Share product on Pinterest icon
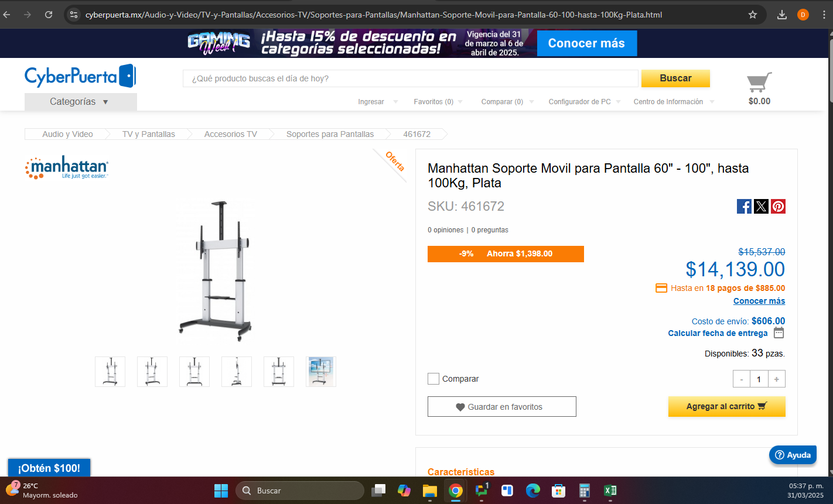This screenshot has width=833, height=504. coord(778,206)
